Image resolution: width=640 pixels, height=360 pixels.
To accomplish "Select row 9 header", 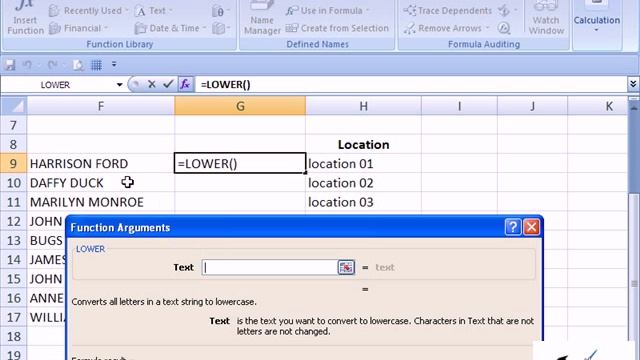I will pos(13,164).
